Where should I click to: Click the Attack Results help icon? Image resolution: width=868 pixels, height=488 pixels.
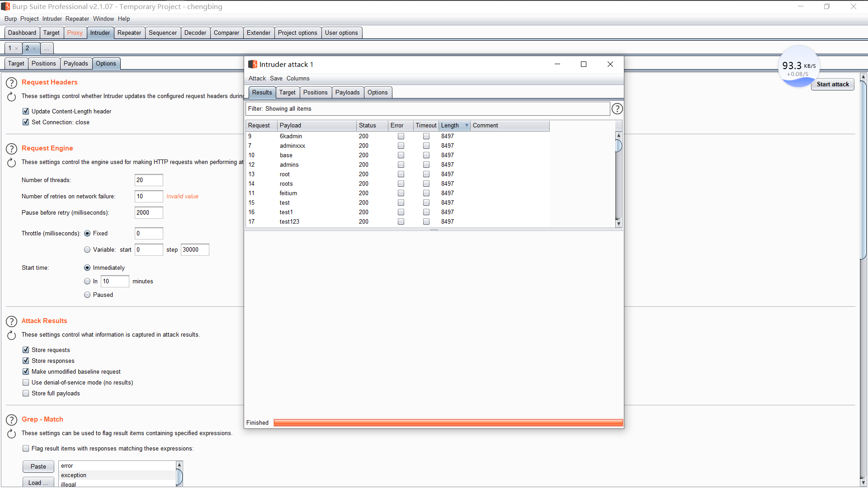tap(11, 321)
